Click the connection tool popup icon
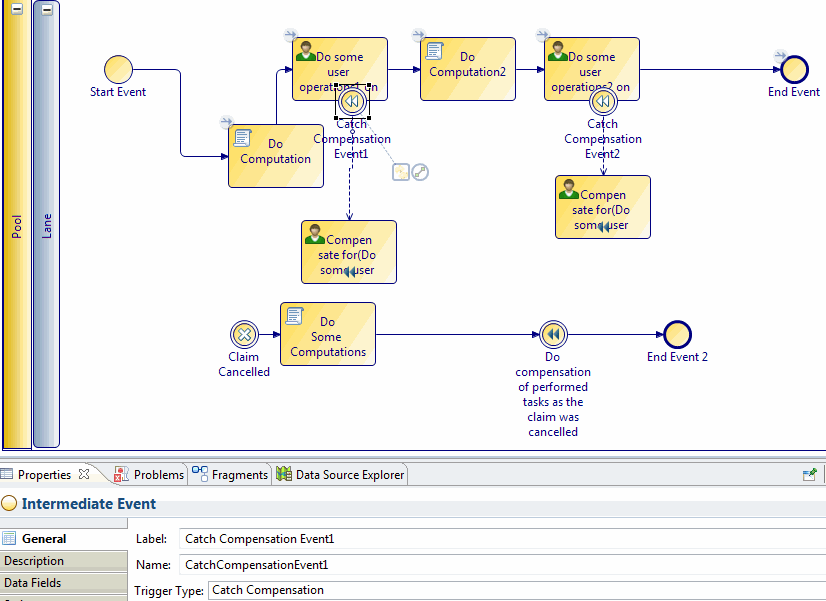Image resolution: width=826 pixels, height=601 pixels. tap(421, 172)
